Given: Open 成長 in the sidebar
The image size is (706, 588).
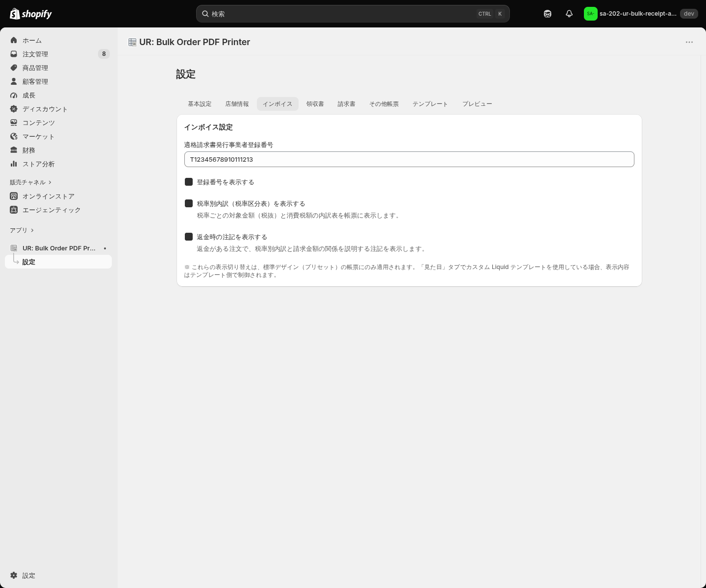Looking at the screenshot, I should coord(58,95).
